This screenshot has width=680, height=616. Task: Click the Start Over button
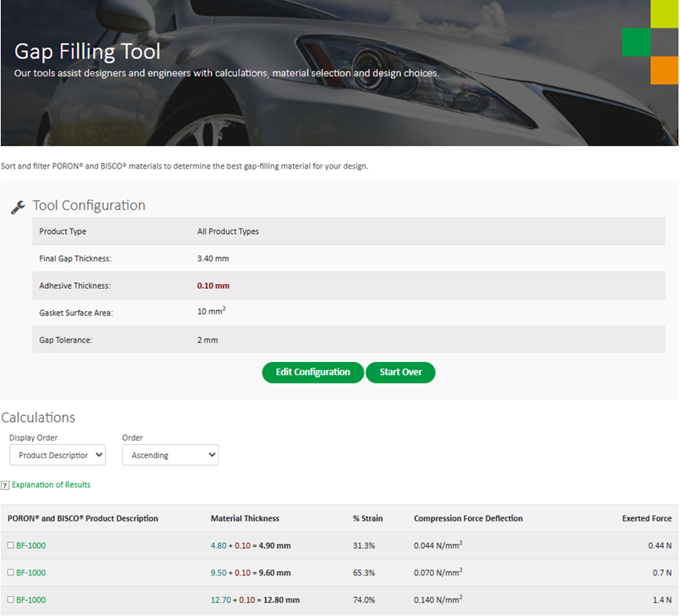click(400, 372)
